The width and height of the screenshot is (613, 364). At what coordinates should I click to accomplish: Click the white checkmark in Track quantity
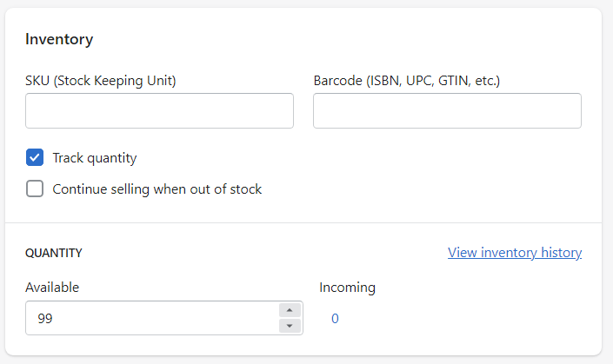pyautogui.click(x=35, y=157)
